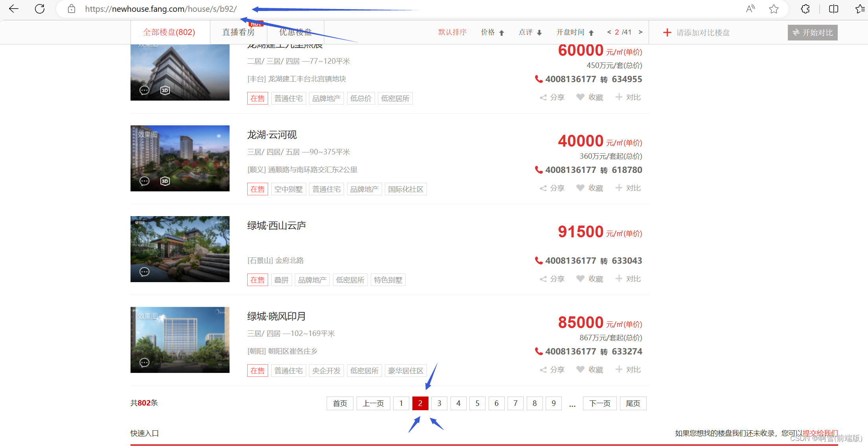
Task: Select the 全部楼盘(802) tab
Action: [x=169, y=32]
